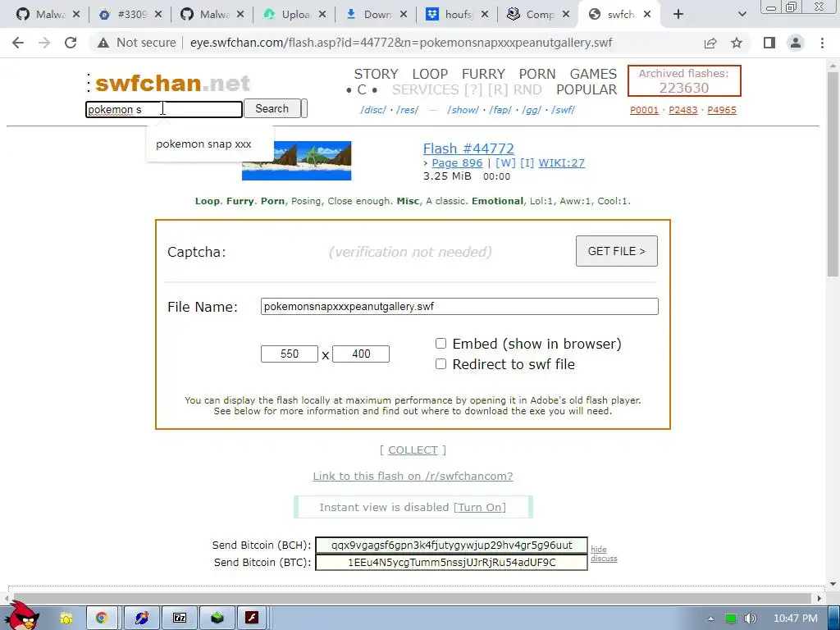Screen dimensions: 840x630
Task: Turn On instant view link
Action: click(479, 507)
